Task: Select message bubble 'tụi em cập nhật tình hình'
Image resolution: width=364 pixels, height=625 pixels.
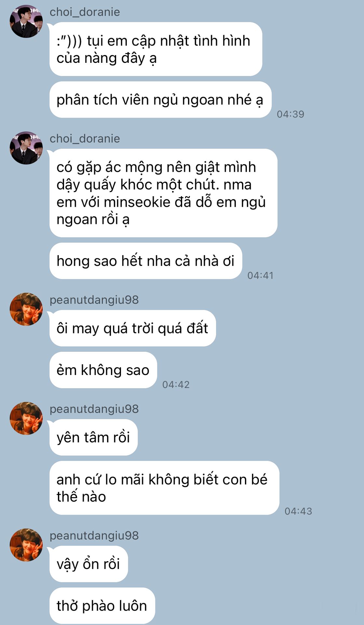Action: point(156,49)
